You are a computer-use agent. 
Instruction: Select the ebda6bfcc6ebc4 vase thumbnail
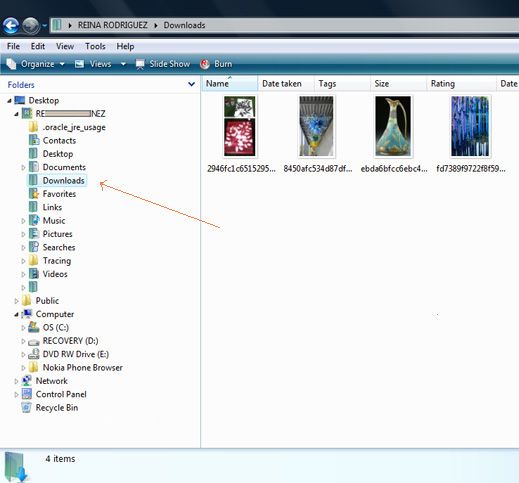coord(393,126)
